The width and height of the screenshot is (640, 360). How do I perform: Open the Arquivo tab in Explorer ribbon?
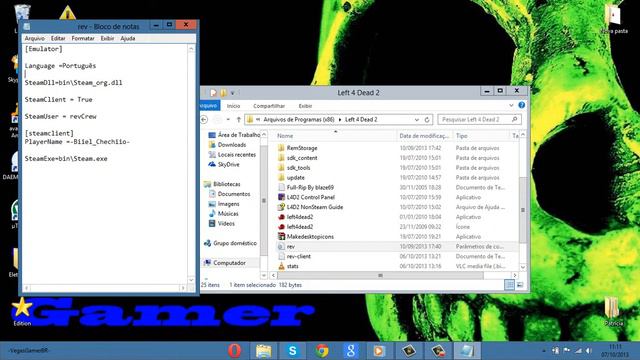tap(210, 106)
